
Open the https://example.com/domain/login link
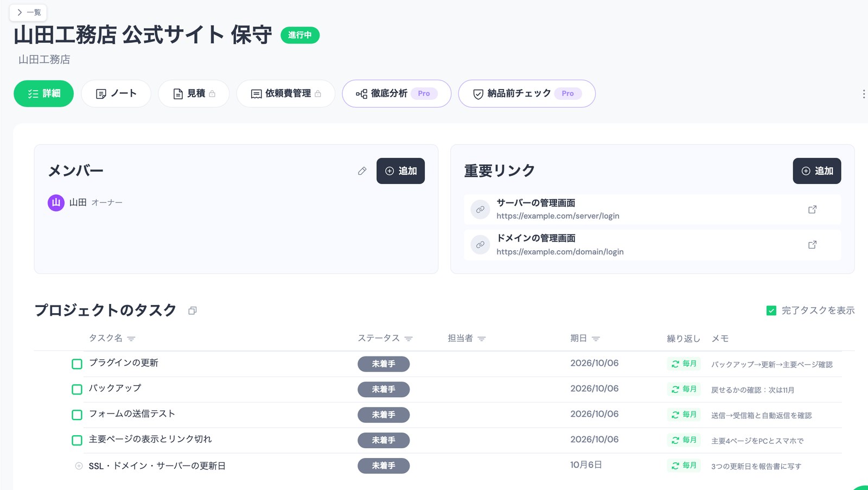(x=560, y=252)
